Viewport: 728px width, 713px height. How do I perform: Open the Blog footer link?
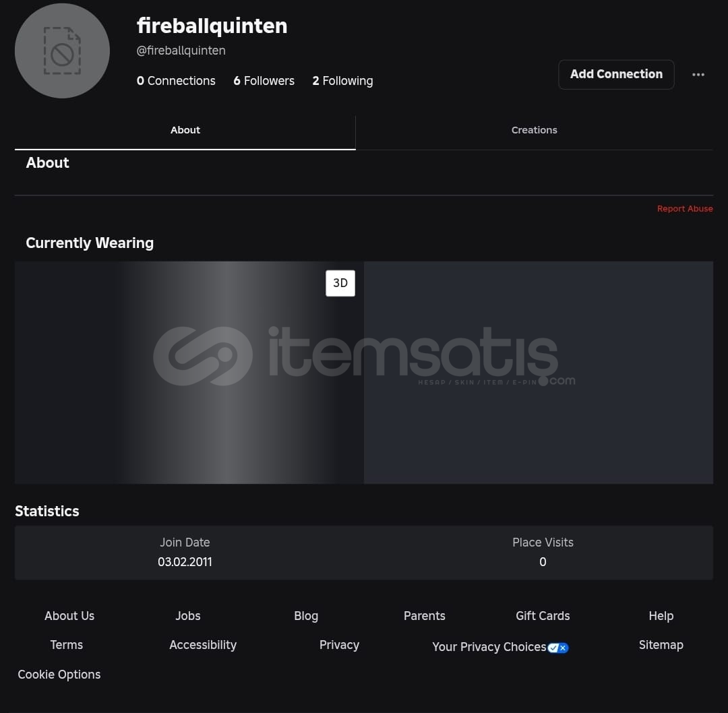306,616
